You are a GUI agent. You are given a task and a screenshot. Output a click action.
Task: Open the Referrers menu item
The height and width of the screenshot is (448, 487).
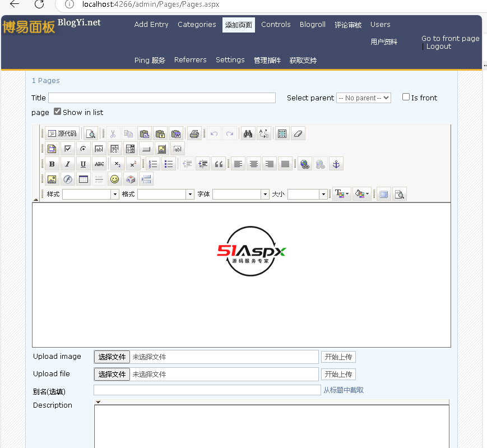pyautogui.click(x=191, y=60)
